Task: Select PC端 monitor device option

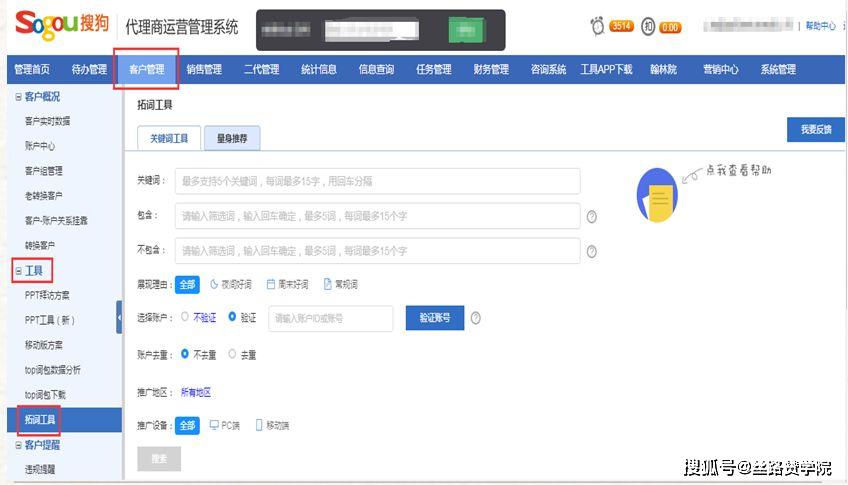Action: pos(224,426)
